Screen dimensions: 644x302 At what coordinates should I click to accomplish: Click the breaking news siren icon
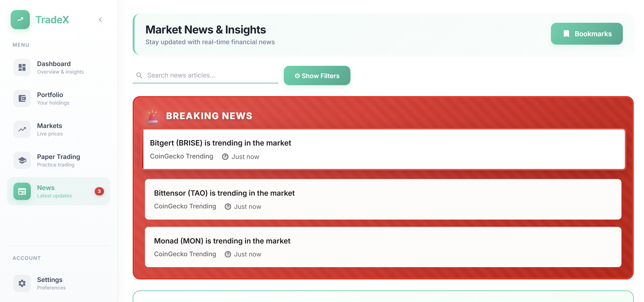click(152, 117)
